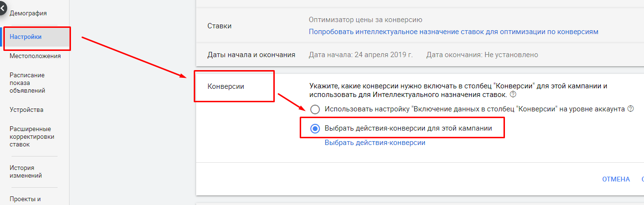Image resolution: width=644 pixels, height=205 pixels.
Task: Open История изменений in the sidebar
Action: (x=26, y=172)
